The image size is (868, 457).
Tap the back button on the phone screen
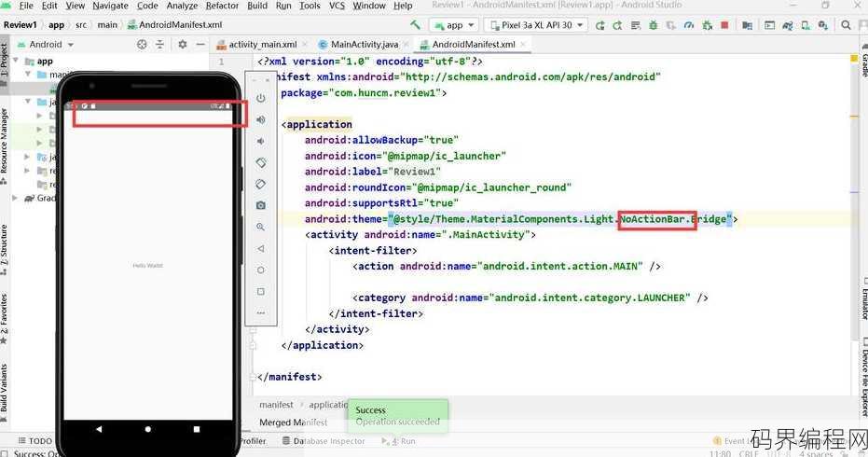(99, 429)
